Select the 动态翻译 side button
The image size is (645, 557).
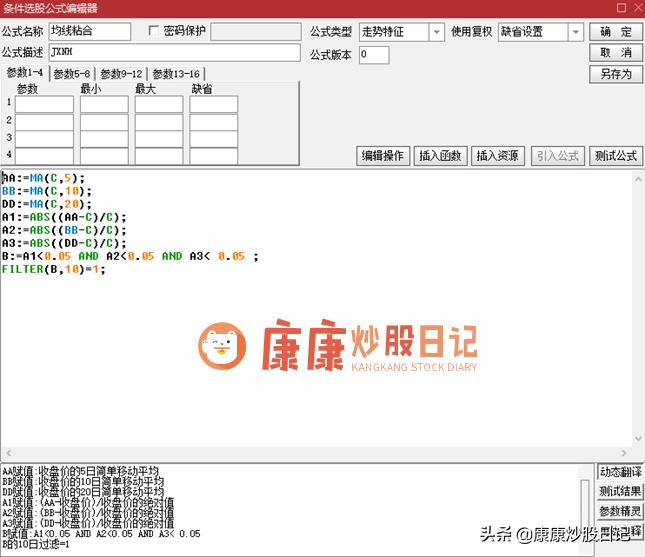[x=620, y=472]
